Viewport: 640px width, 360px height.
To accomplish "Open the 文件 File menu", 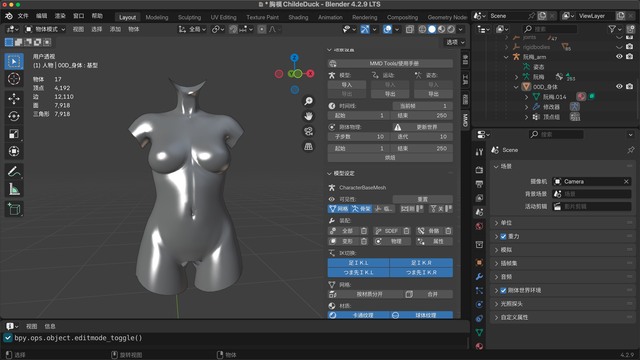I will click(x=23, y=16).
